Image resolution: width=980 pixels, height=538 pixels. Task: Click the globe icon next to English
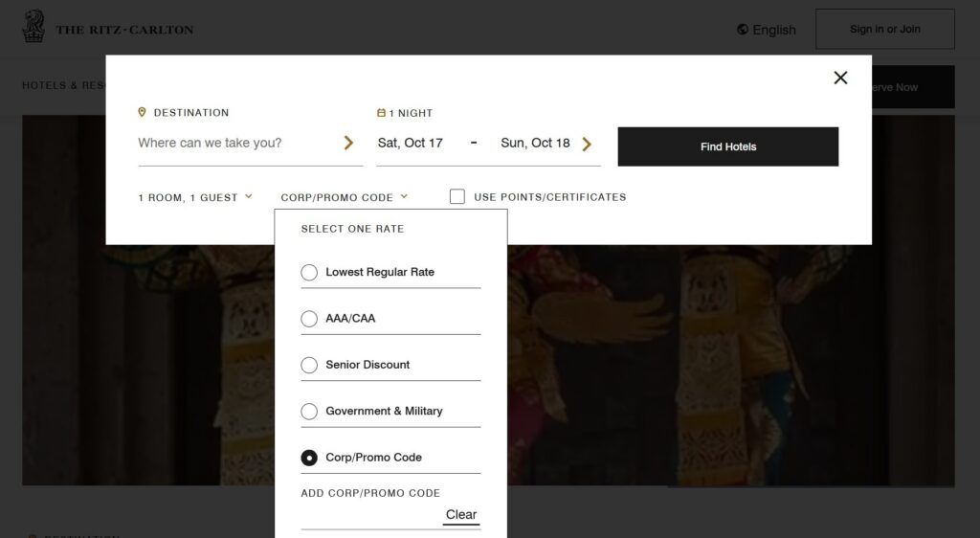(743, 30)
